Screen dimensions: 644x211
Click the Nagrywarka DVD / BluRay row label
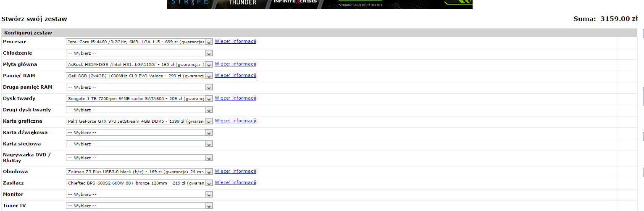pos(27,158)
